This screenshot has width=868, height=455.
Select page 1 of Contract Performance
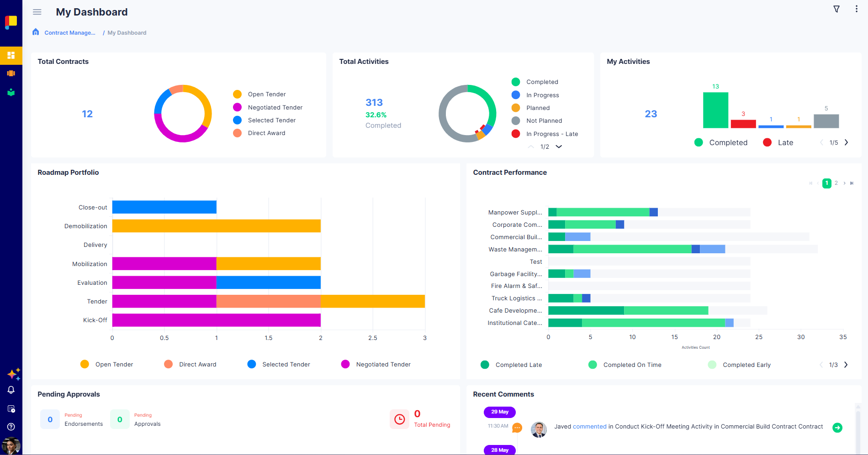click(x=826, y=183)
